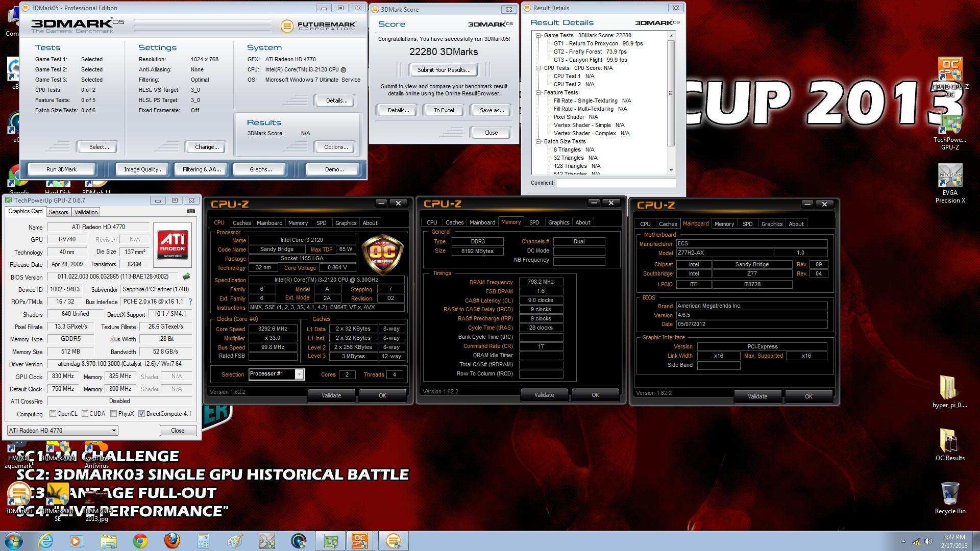Click the GPU-Z screenshot camera icon
Screen dimensions: 980x551
pyautogui.click(x=191, y=211)
